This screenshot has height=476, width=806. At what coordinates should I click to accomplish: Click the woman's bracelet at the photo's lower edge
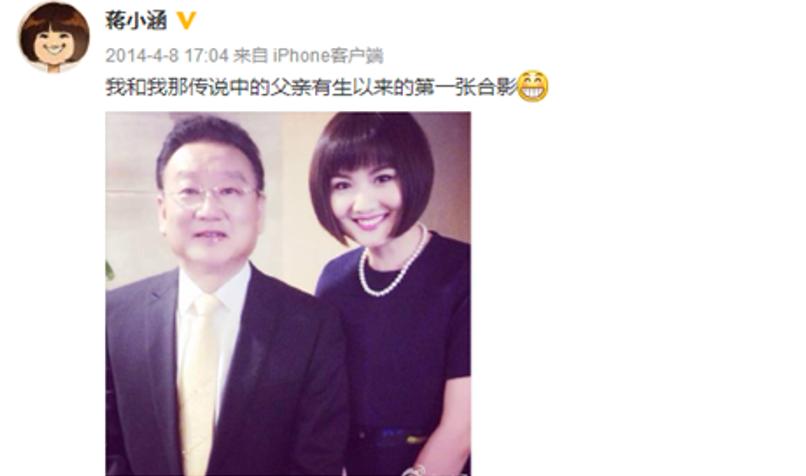pos(415,471)
